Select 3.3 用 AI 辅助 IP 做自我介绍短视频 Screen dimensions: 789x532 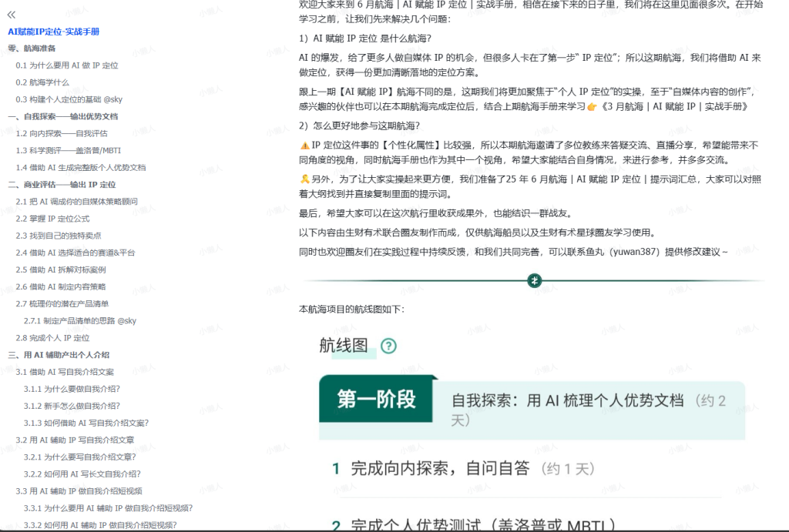(x=79, y=491)
